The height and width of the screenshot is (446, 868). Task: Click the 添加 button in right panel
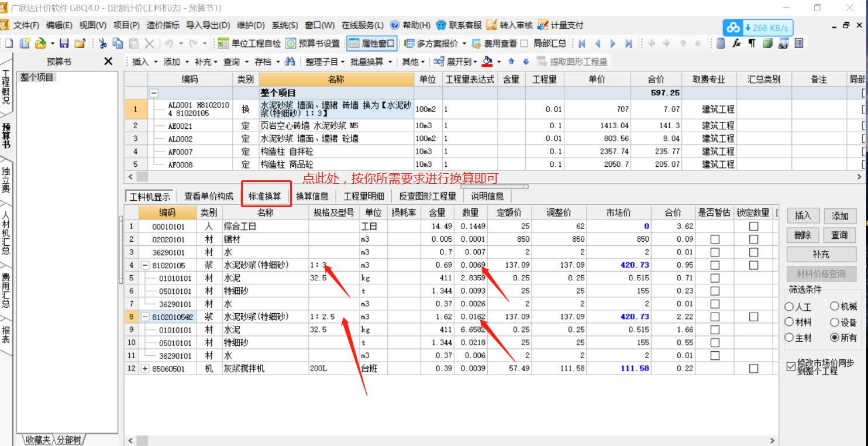pos(840,215)
